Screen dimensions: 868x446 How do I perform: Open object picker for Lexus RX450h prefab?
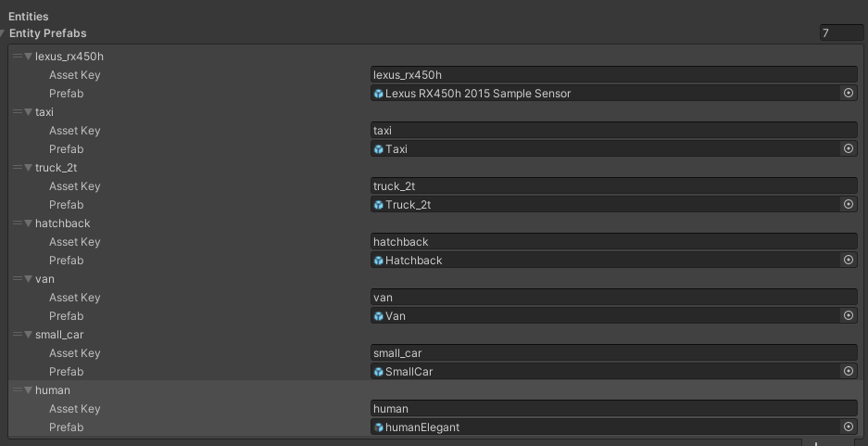[x=848, y=94]
